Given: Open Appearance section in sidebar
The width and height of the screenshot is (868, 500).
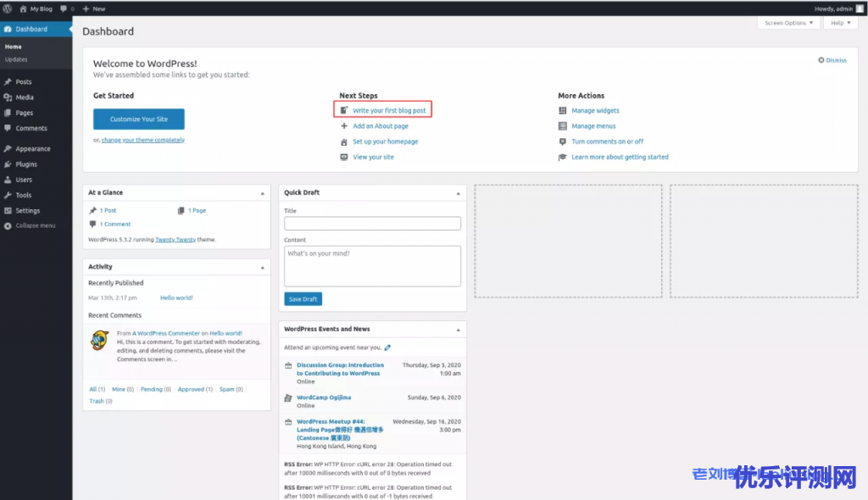Looking at the screenshot, I should tap(32, 149).
